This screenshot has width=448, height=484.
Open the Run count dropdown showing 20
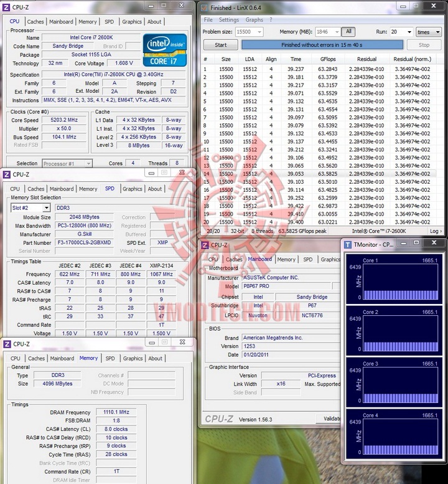coord(409,32)
